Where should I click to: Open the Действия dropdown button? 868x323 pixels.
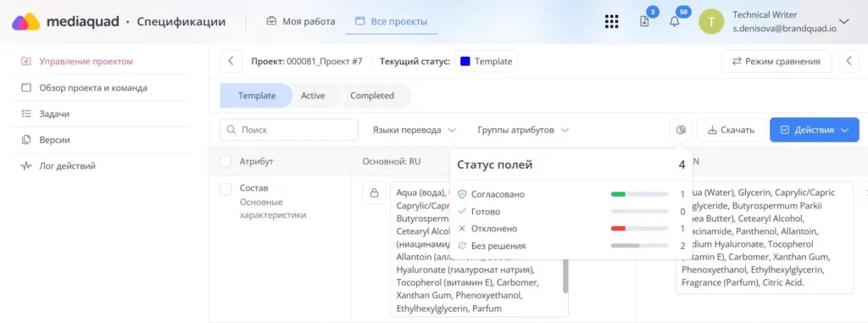coord(814,131)
